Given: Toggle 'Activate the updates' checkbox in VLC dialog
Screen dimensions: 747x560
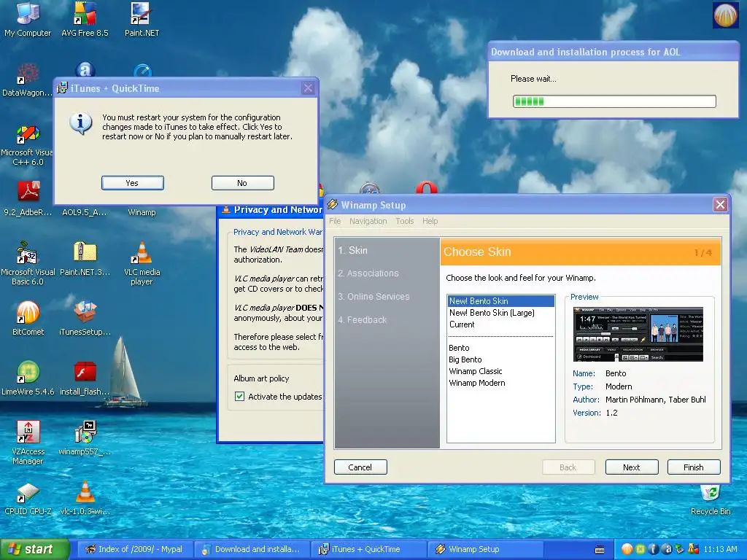Looking at the screenshot, I should click(x=239, y=396).
